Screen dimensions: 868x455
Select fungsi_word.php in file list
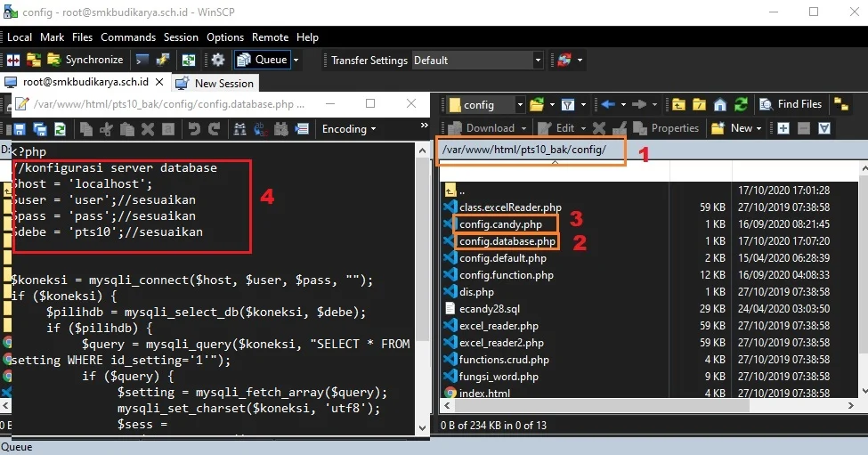point(499,377)
